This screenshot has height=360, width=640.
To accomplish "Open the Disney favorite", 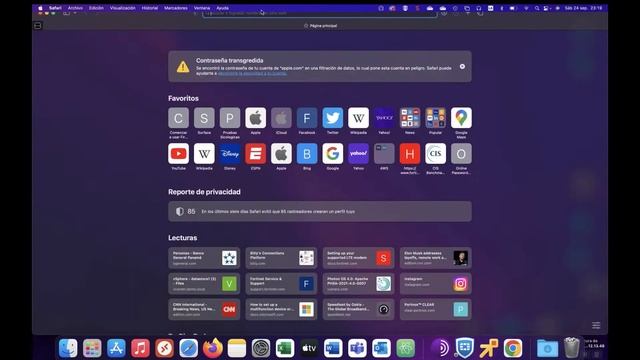I will 230,153.
